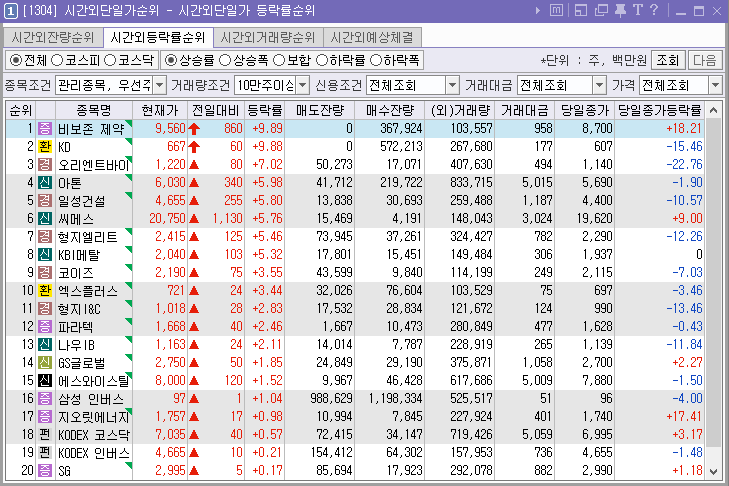This screenshot has width=729, height=486.
Task: Open the 거래대금 dropdown
Action: click(600, 85)
